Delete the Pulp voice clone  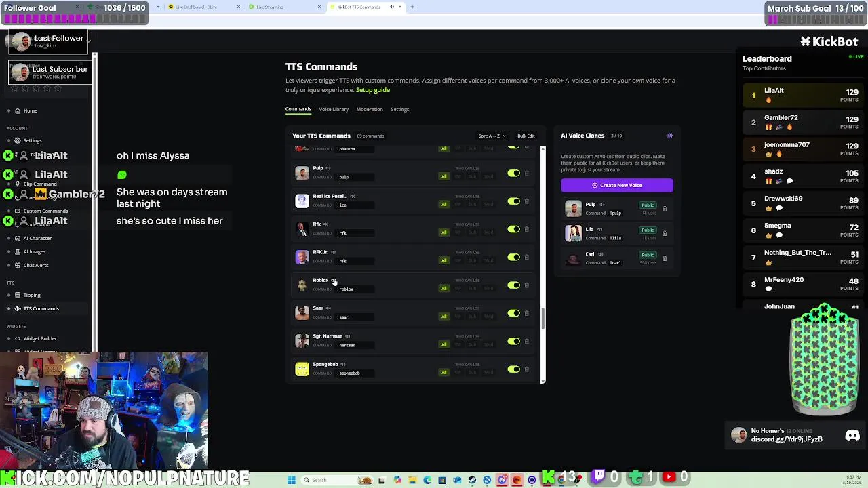[665, 209]
